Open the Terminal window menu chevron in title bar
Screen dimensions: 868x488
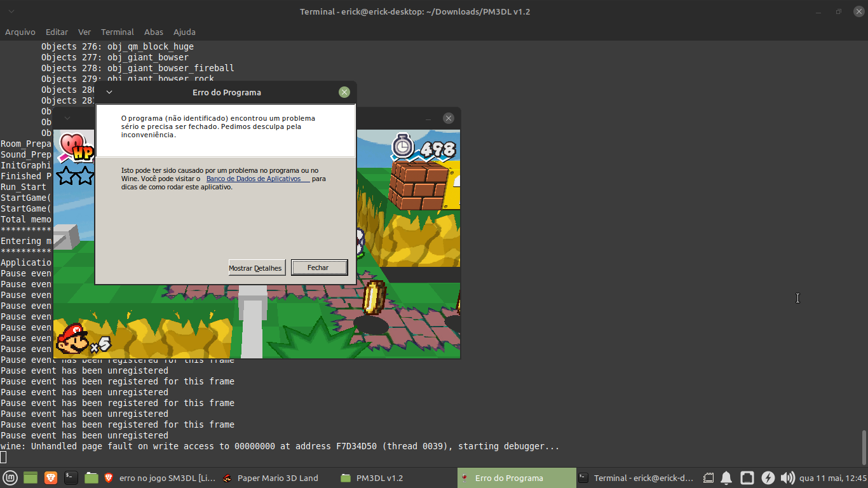(12, 11)
